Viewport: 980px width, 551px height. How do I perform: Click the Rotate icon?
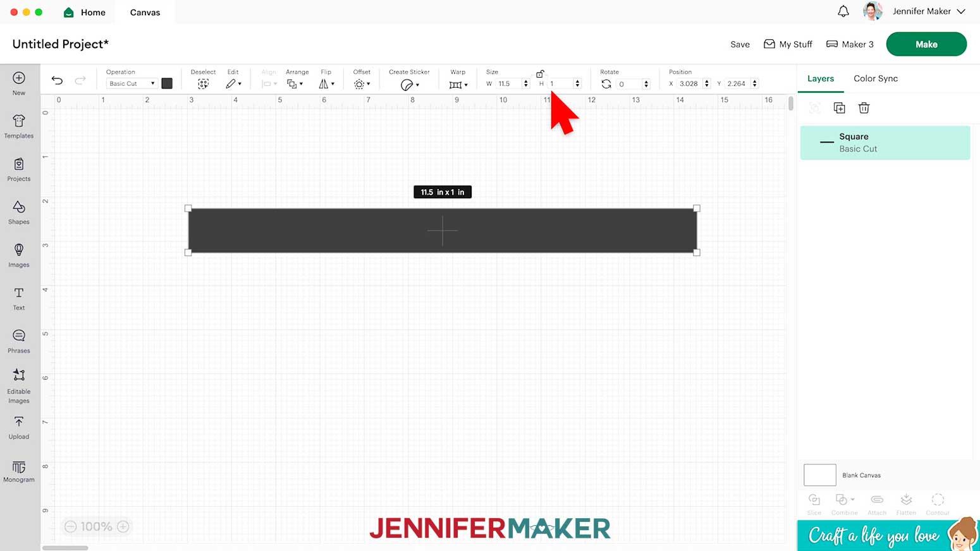pyautogui.click(x=606, y=84)
